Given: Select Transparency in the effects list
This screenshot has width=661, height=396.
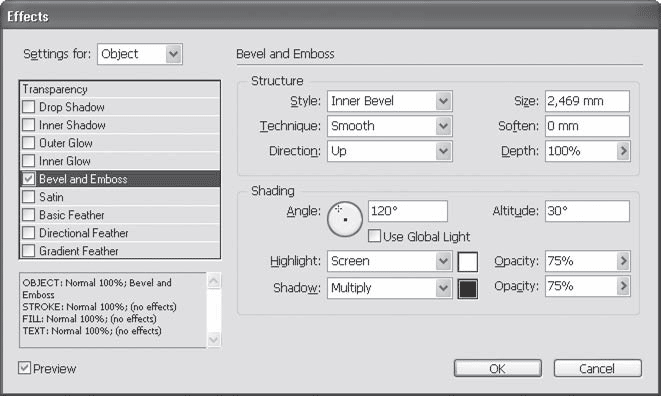Looking at the screenshot, I should [x=120, y=89].
